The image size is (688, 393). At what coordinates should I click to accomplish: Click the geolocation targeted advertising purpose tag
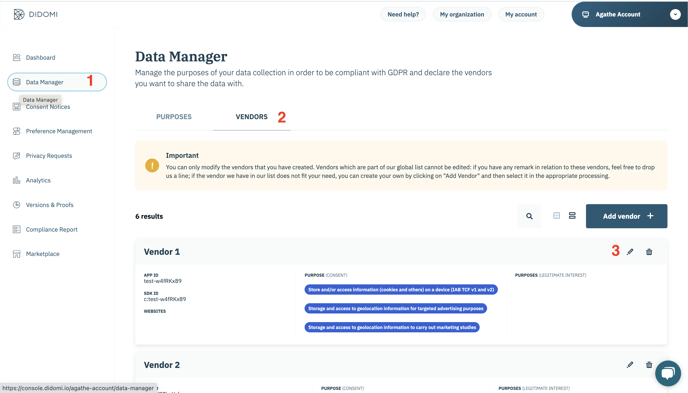pos(396,308)
